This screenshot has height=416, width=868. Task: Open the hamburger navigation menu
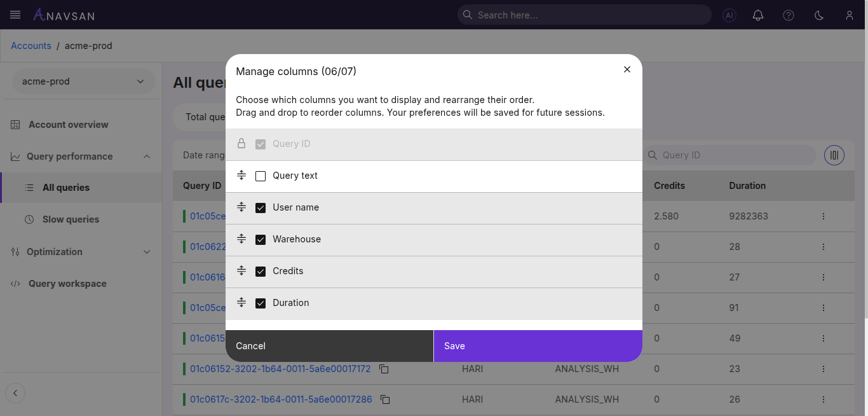[15, 15]
